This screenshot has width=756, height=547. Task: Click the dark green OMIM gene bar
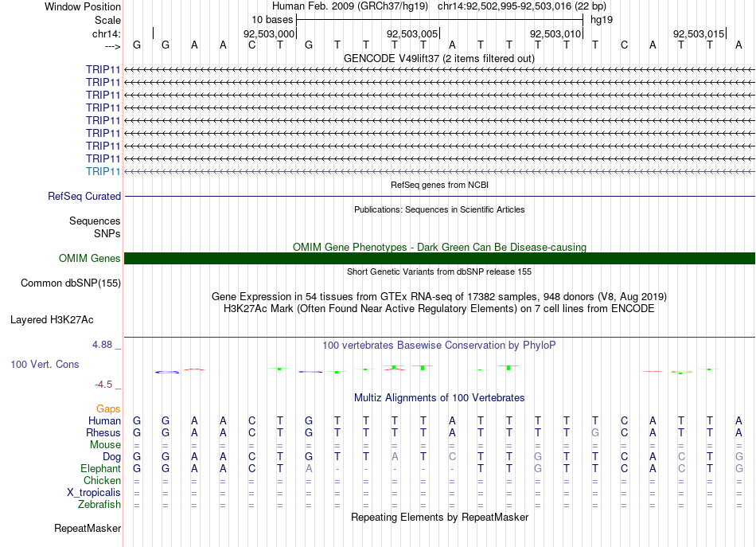pyautogui.click(x=440, y=258)
